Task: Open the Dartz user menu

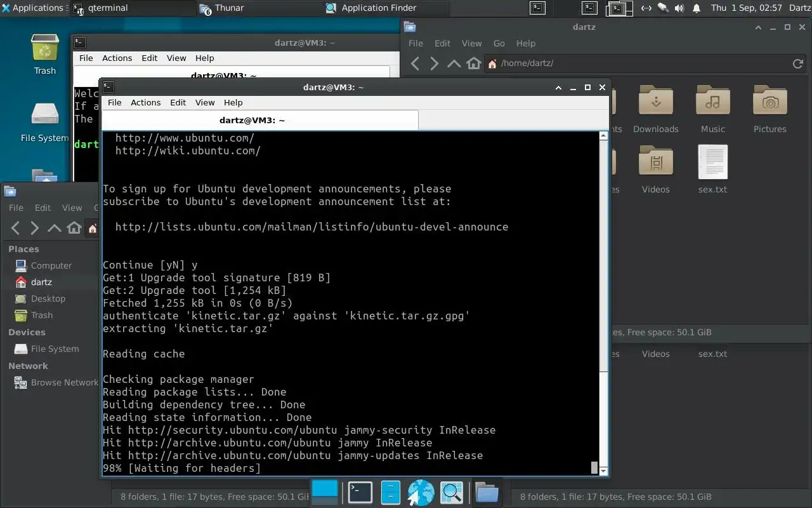Action: click(799, 8)
